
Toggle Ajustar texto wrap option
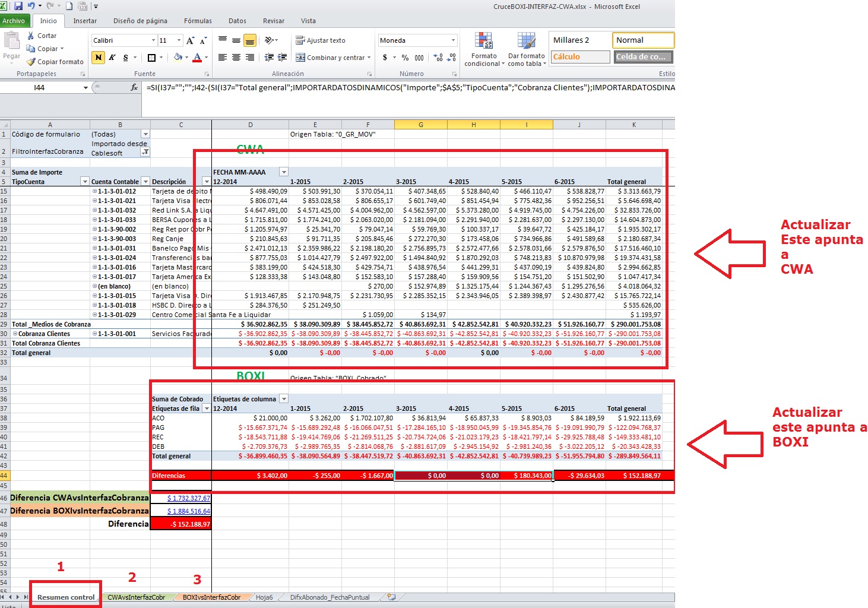tap(321, 40)
